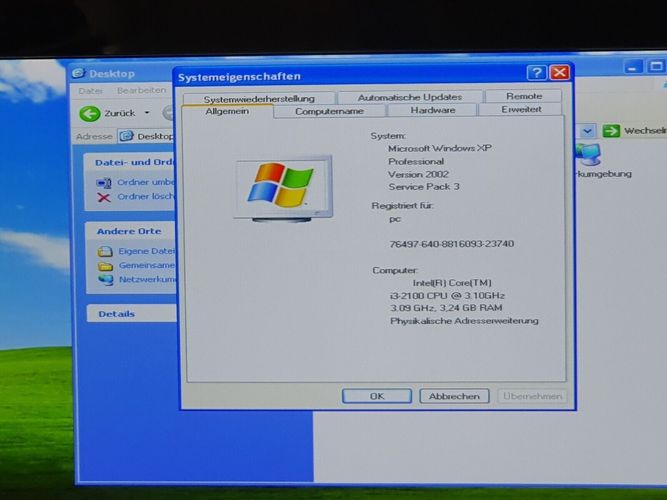This screenshot has height=500, width=667.
Task: Open the Bearbeiten menu in Desktop window
Action: 141,90
